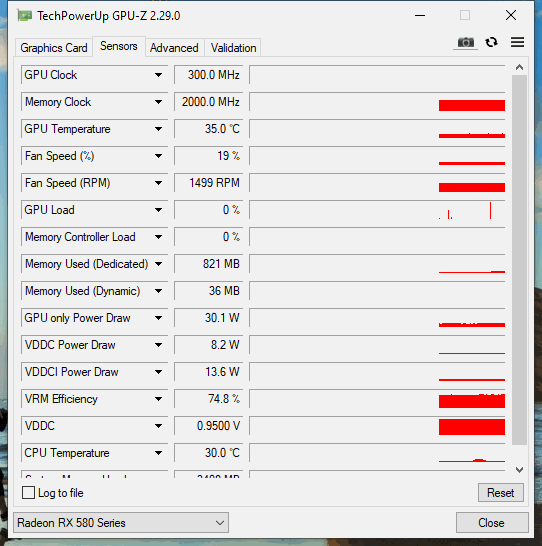The image size is (542, 546).
Task: Click the 8.2 W VDDC power value
Action: point(209,345)
